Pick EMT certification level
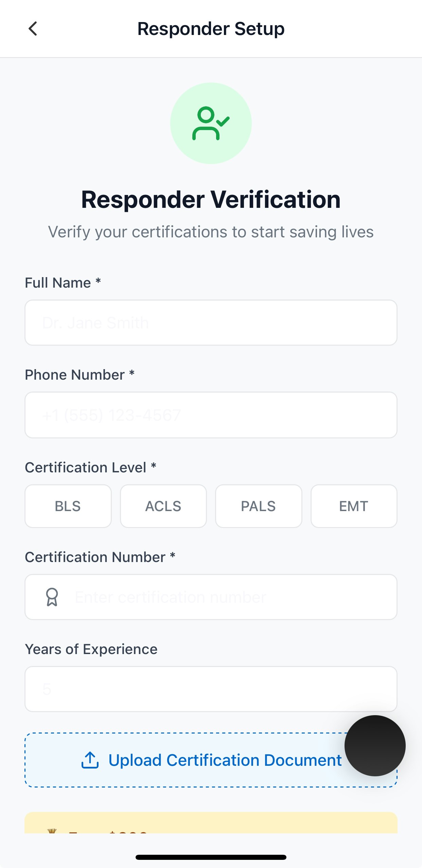The height and width of the screenshot is (868, 422). pos(353,506)
